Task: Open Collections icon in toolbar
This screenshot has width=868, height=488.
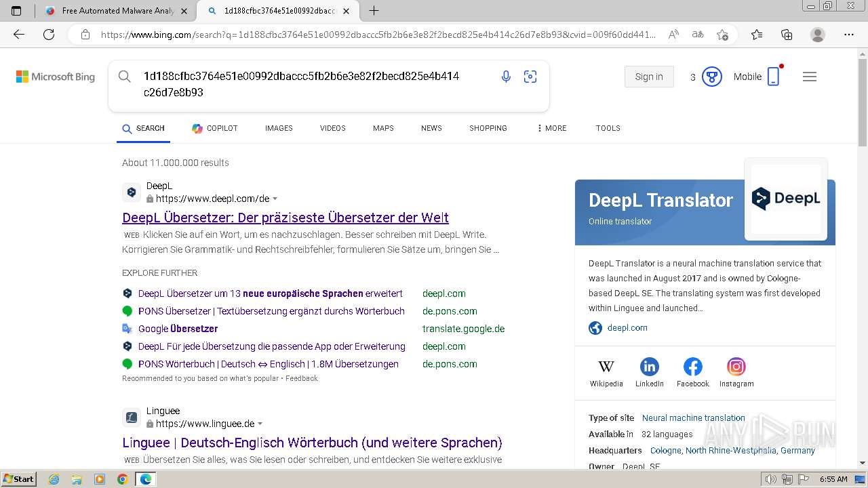Action: [787, 35]
